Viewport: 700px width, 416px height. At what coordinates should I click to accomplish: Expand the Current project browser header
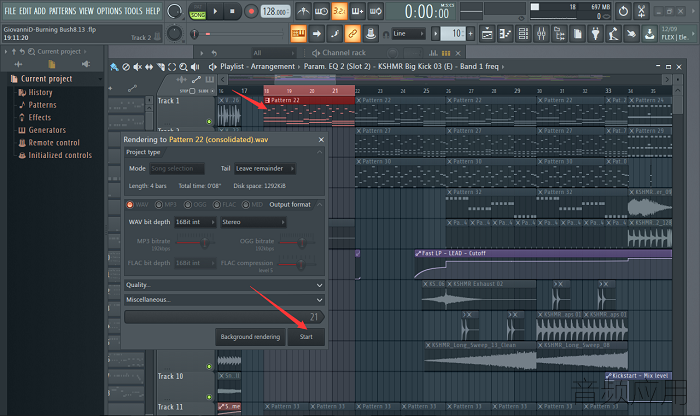(56, 79)
